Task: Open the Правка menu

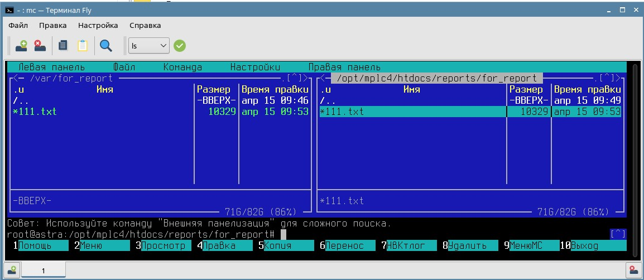Action: tap(52, 25)
